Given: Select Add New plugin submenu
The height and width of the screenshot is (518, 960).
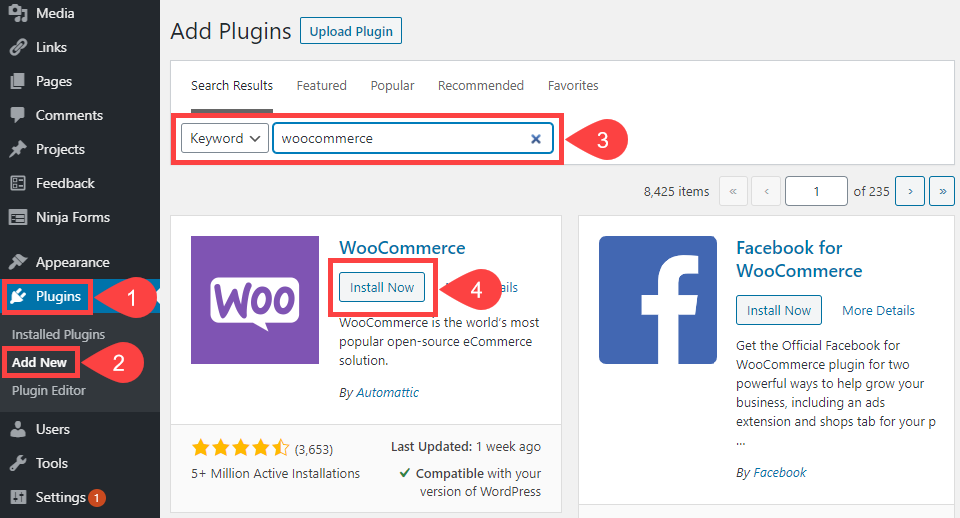Looking at the screenshot, I should [39, 362].
